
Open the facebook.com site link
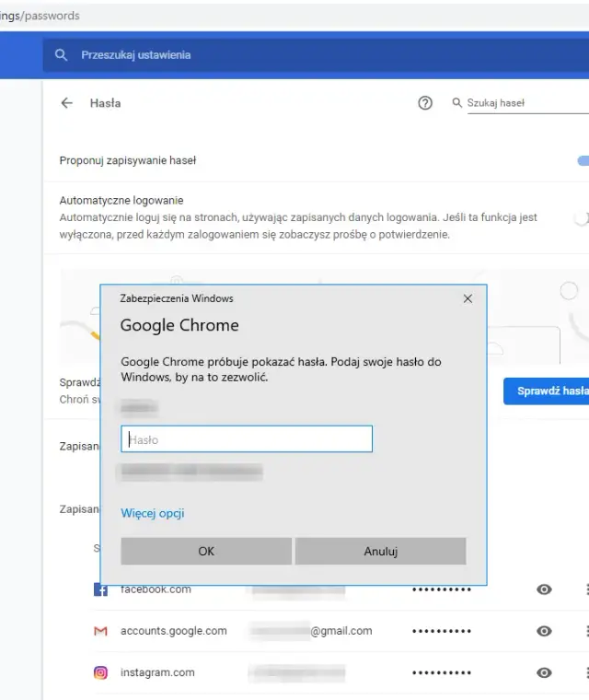pos(156,589)
